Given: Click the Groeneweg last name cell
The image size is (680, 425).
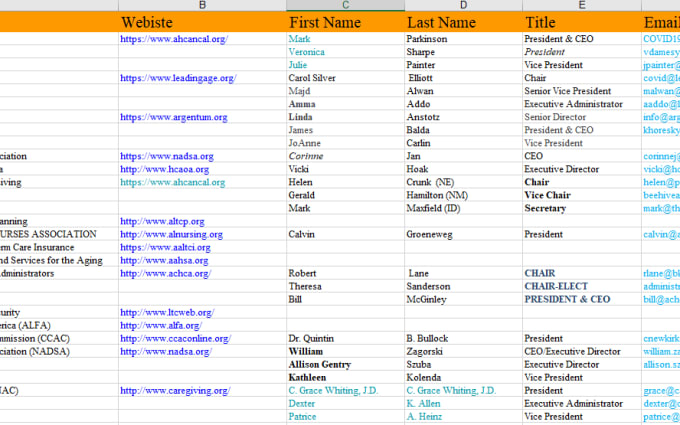Looking at the screenshot, I should pyautogui.click(x=464, y=234).
